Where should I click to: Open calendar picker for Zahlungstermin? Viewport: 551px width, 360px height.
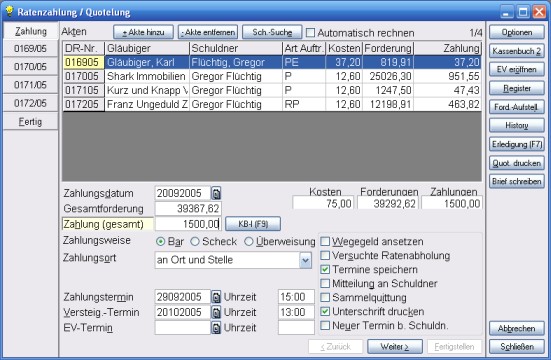point(216,297)
